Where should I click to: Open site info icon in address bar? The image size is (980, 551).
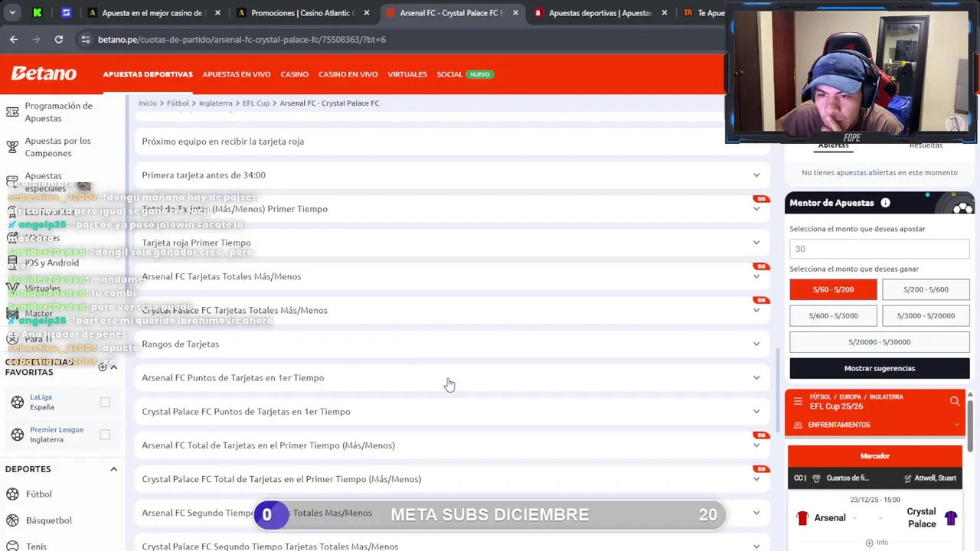pos(85,39)
